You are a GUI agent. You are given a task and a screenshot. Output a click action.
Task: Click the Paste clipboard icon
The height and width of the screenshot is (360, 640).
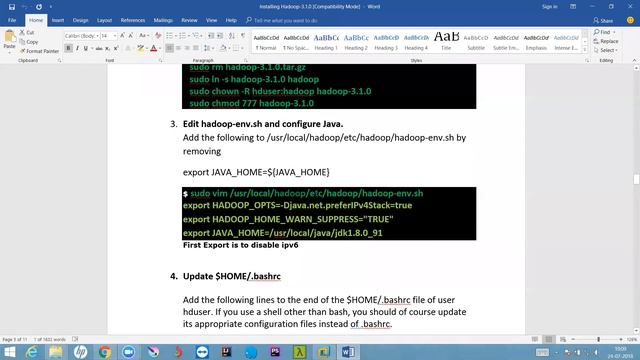click(x=9, y=37)
